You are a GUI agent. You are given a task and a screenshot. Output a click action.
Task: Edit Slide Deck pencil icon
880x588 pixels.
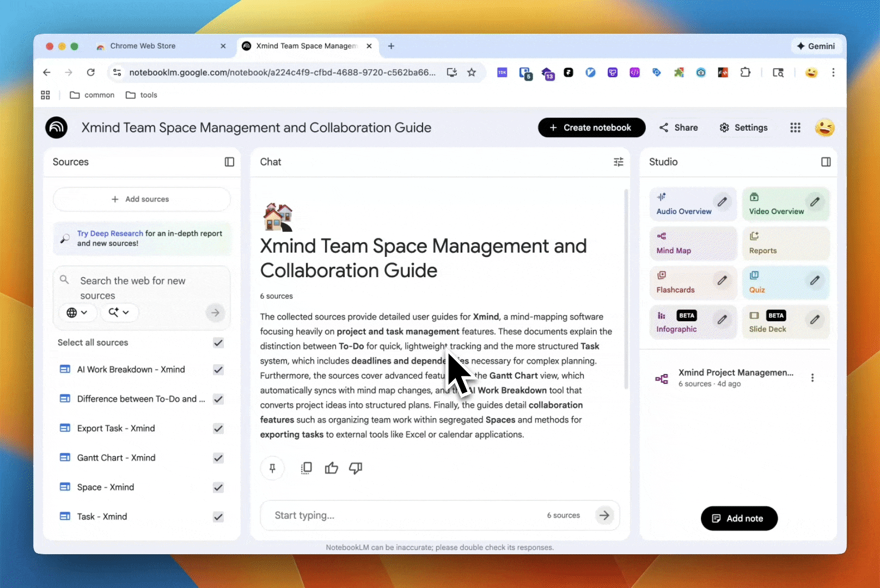pyautogui.click(x=815, y=320)
